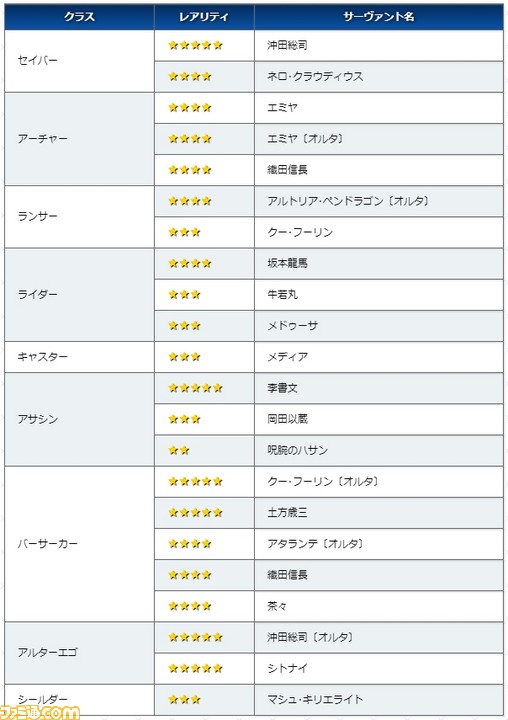
Task: Select the セイバー class cell
Action: [x=79, y=61]
